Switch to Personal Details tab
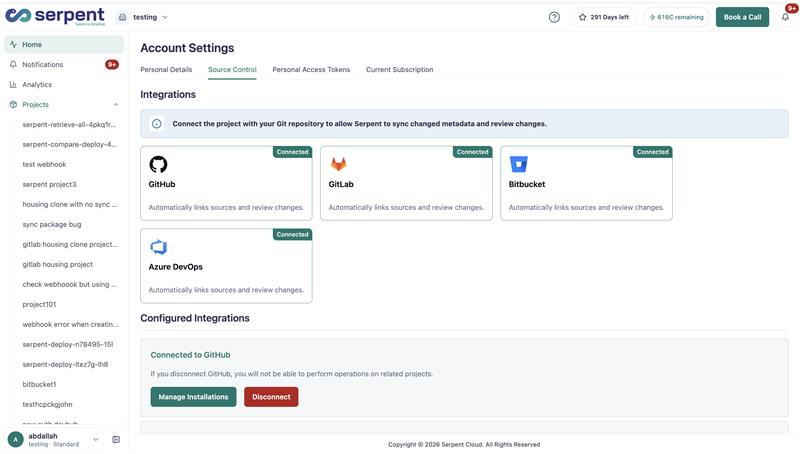Viewport: 800px width, 454px height. (x=166, y=69)
